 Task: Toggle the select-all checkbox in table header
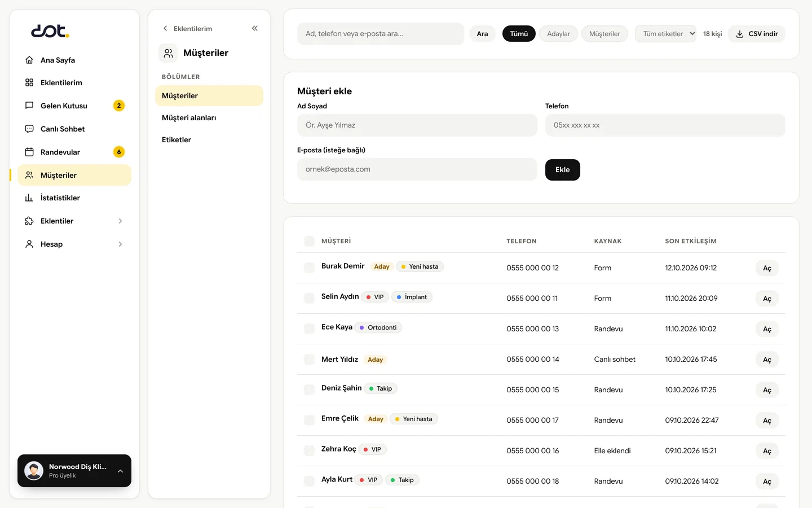[309, 241]
